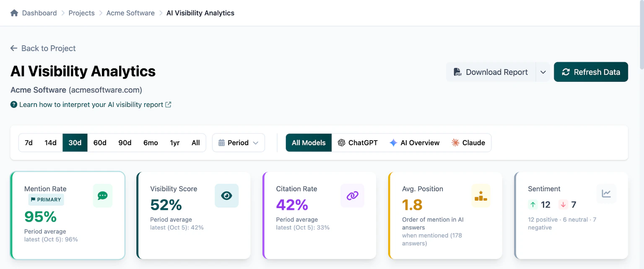
Task: Select the All time range
Action: [x=196, y=143]
